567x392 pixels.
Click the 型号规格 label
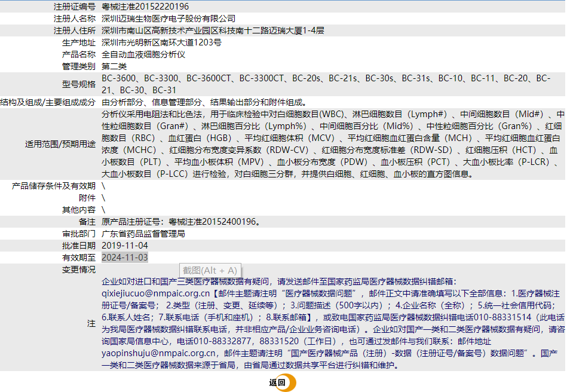[79, 84]
